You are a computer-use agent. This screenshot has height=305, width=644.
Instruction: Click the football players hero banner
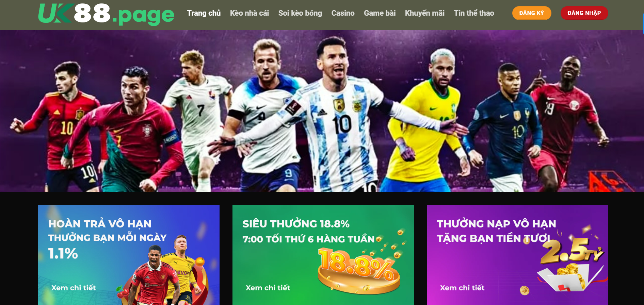pos(322,111)
